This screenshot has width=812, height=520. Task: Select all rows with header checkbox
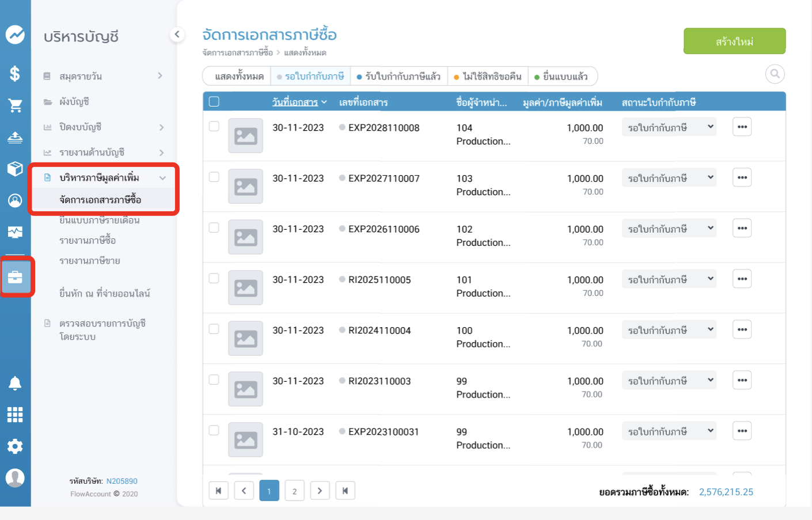pyautogui.click(x=214, y=102)
